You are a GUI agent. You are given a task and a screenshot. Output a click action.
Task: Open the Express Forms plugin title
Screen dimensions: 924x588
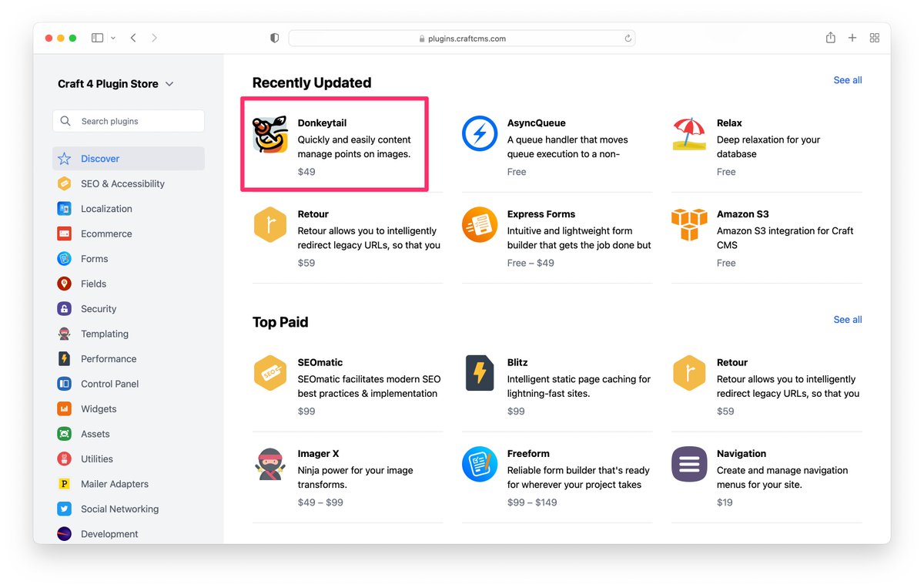541,214
